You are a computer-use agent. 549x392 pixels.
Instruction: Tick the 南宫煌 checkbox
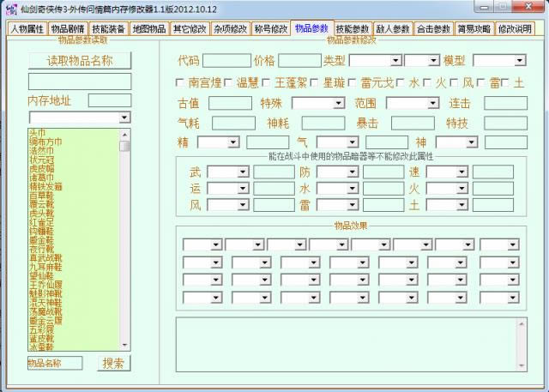(x=180, y=83)
